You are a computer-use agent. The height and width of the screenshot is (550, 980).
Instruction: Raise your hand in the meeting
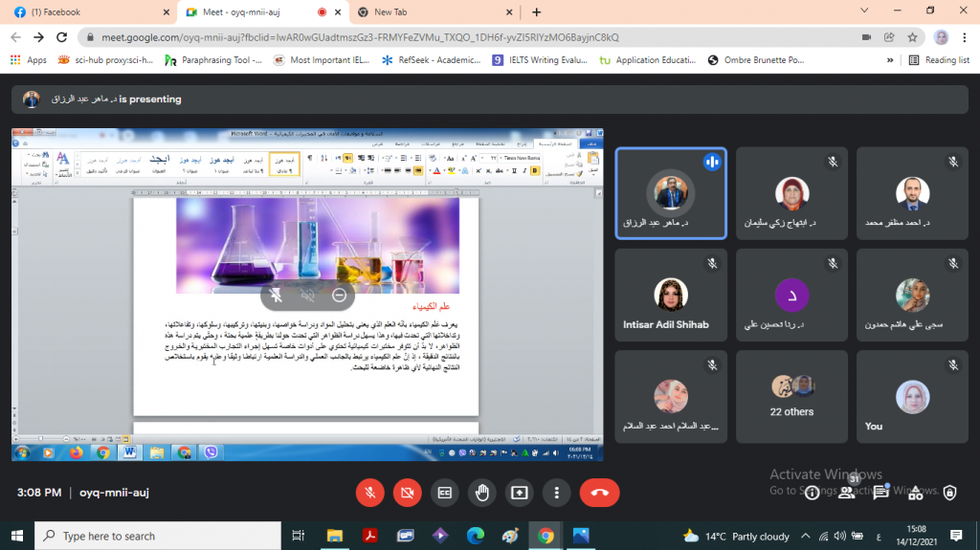[481, 493]
